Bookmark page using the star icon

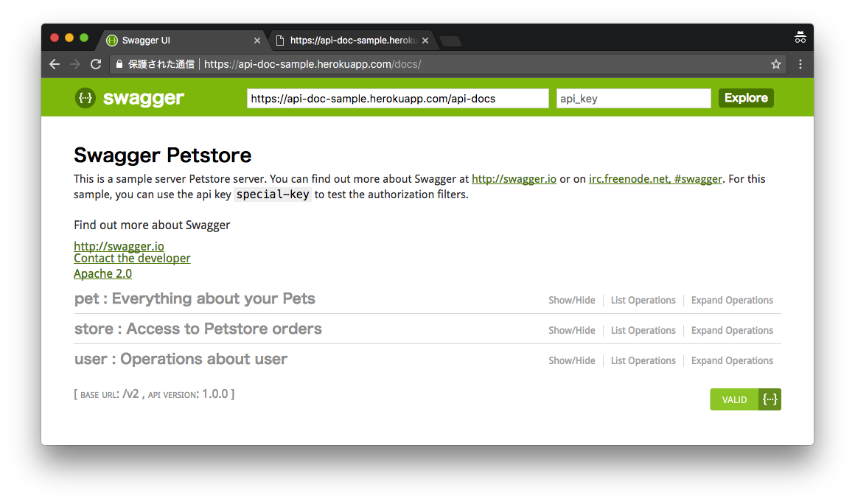click(776, 64)
